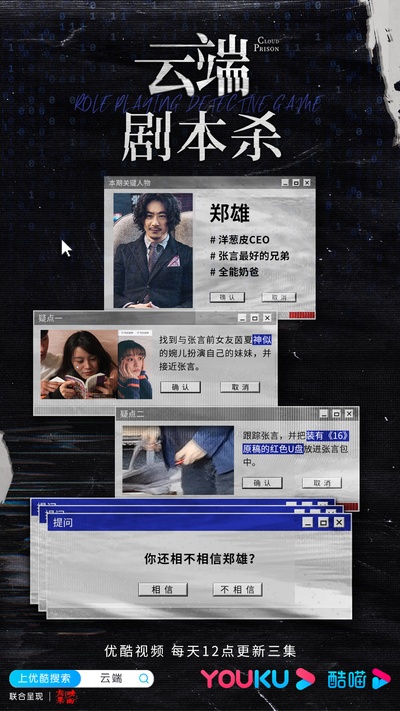400x711 pixels.
Task: Click the magnifier icon in the 云端 search bar
Action: 144,678
